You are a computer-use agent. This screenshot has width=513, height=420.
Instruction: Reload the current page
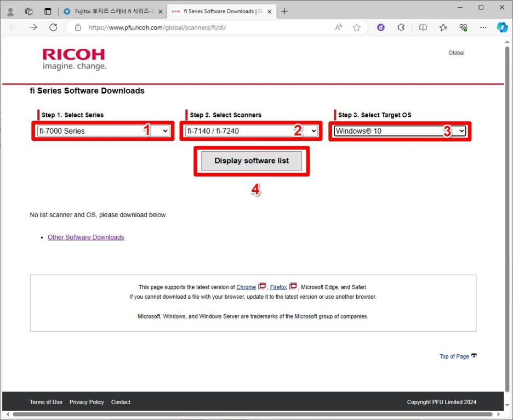pos(53,27)
